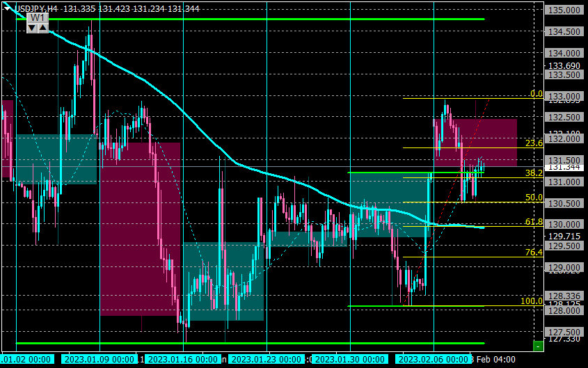Select the Fibonacci 100.0 level label
This screenshot has width=588, height=368.
(532, 301)
